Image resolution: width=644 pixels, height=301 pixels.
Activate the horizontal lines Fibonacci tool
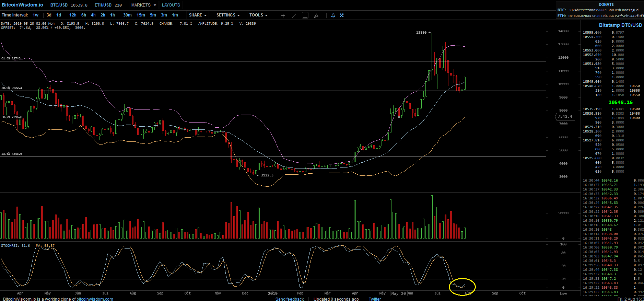point(305,15)
